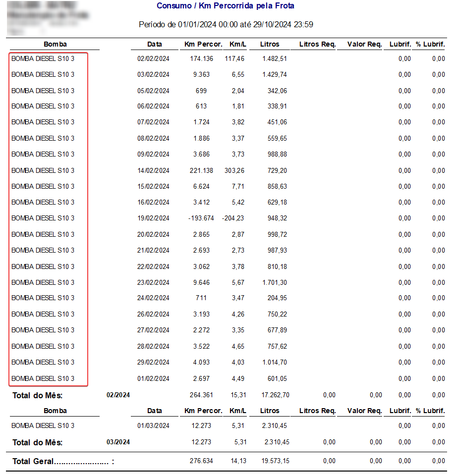Select Litros value 342,06
Screen dimensions: 456x476
277,91
